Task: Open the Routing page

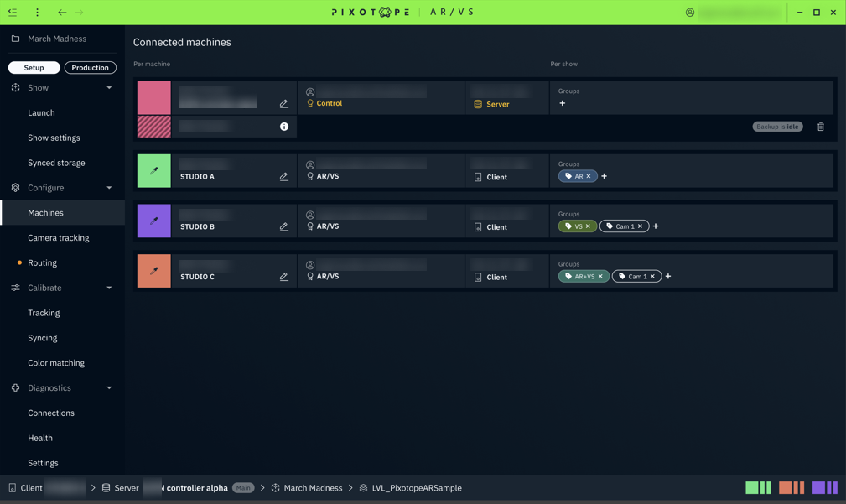Action: [42, 263]
